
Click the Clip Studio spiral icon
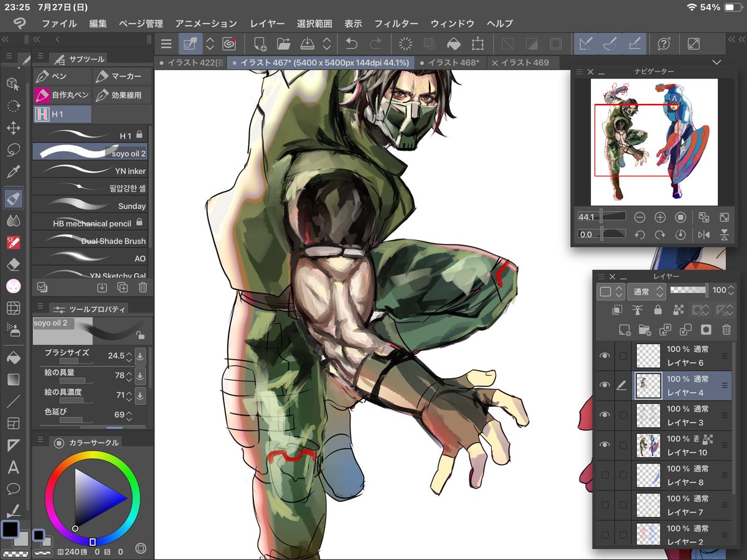click(x=229, y=44)
